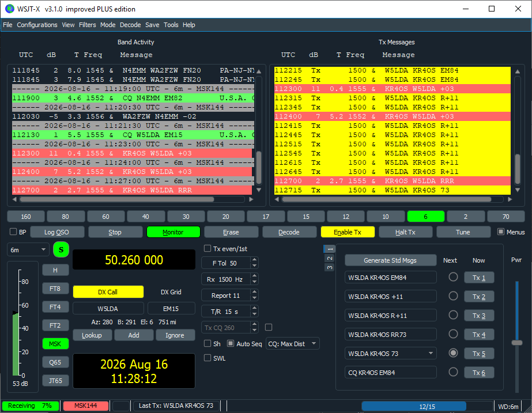Expand the W5LDA KR4OS 73 message dropdown

point(431,353)
